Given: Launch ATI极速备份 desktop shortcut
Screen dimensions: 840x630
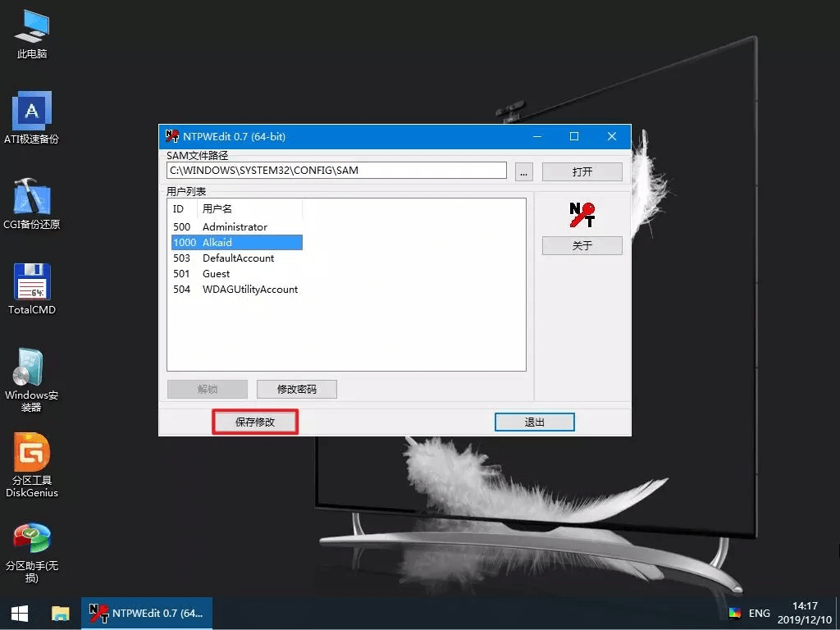Looking at the screenshot, I should (31, 112).
